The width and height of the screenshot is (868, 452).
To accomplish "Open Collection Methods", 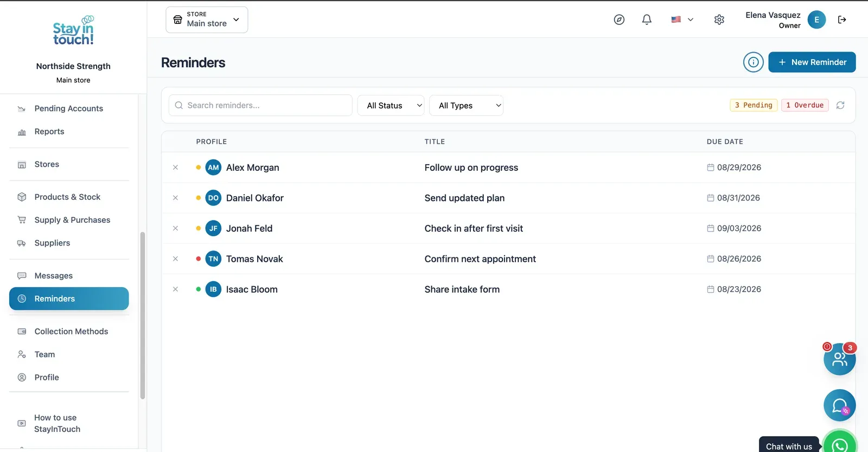I will [69, 332].
